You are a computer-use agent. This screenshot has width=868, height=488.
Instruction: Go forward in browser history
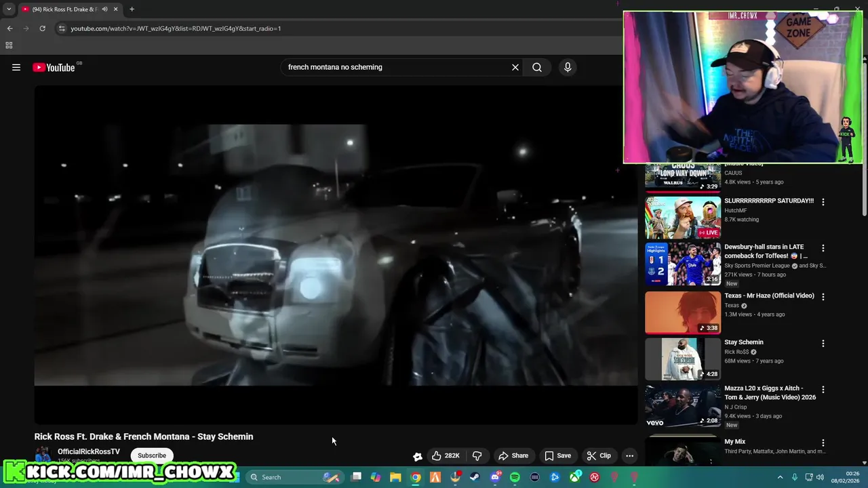click(26, 28)
